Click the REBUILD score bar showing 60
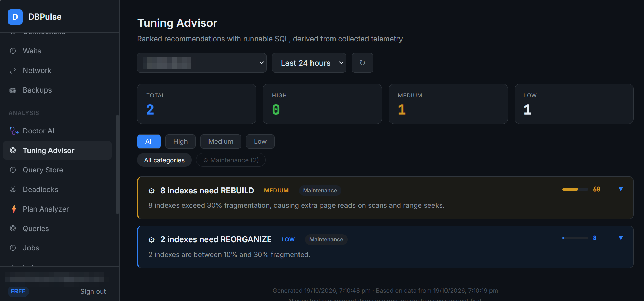Screen dimensions: 644x301 (x=575, y=189)
